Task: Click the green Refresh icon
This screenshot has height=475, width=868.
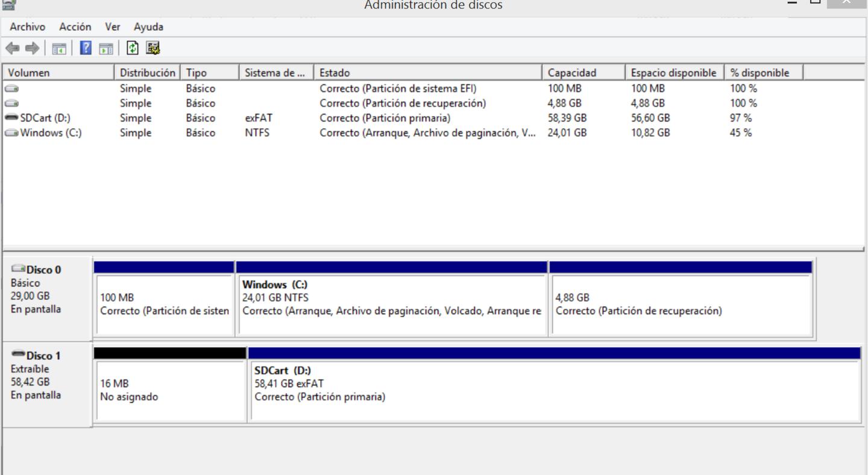Action: tap(133, 48)
